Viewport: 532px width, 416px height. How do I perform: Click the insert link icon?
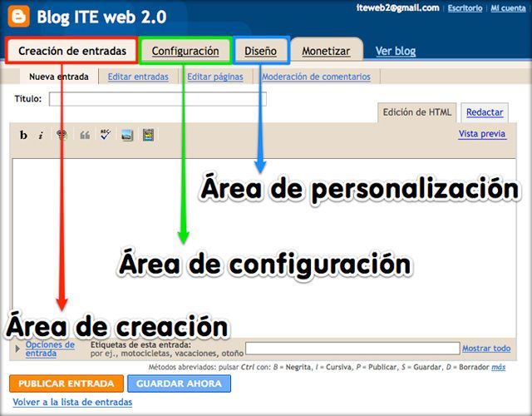(62, 135)
